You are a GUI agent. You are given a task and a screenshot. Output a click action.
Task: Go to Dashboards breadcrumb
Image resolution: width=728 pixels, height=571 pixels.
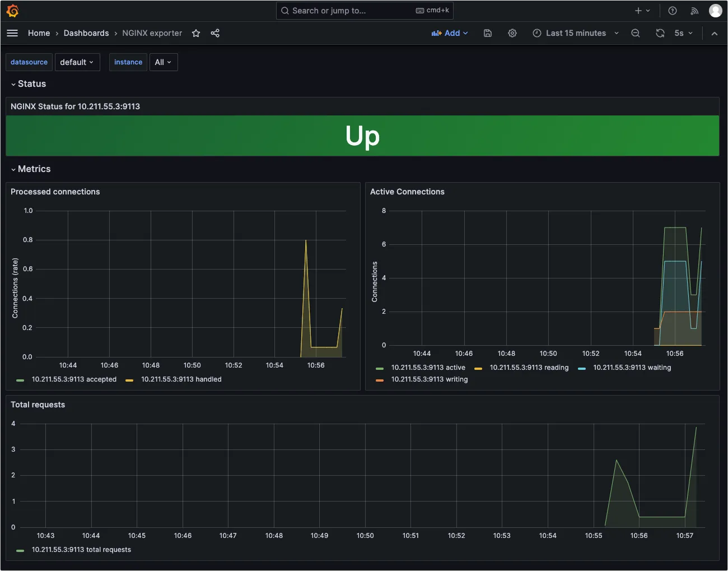click(86, 33)
